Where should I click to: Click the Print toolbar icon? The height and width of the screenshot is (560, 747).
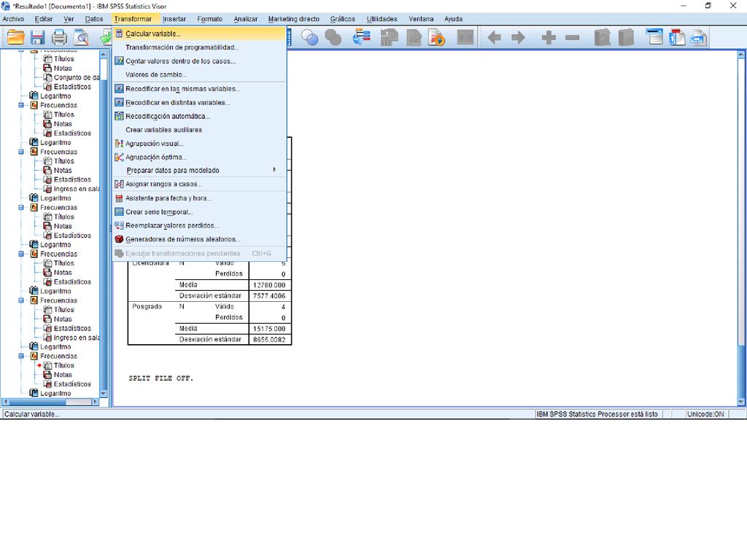[60, 38]
